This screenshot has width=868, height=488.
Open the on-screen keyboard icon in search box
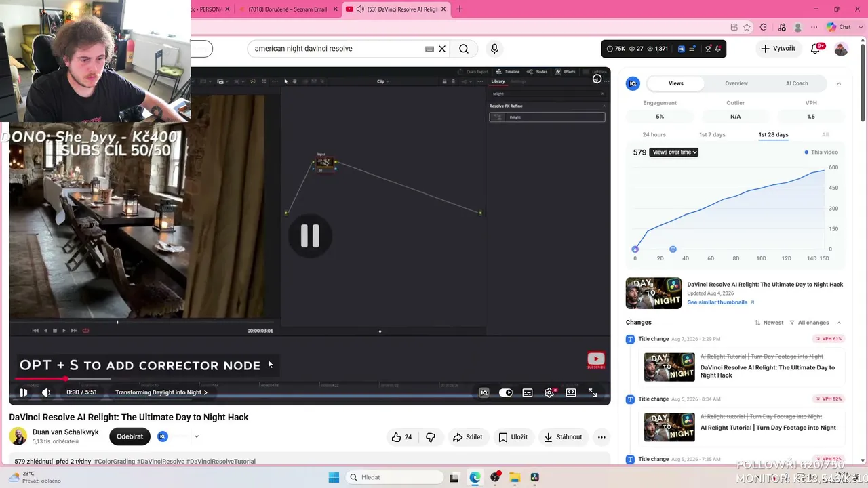pos(429,49)
